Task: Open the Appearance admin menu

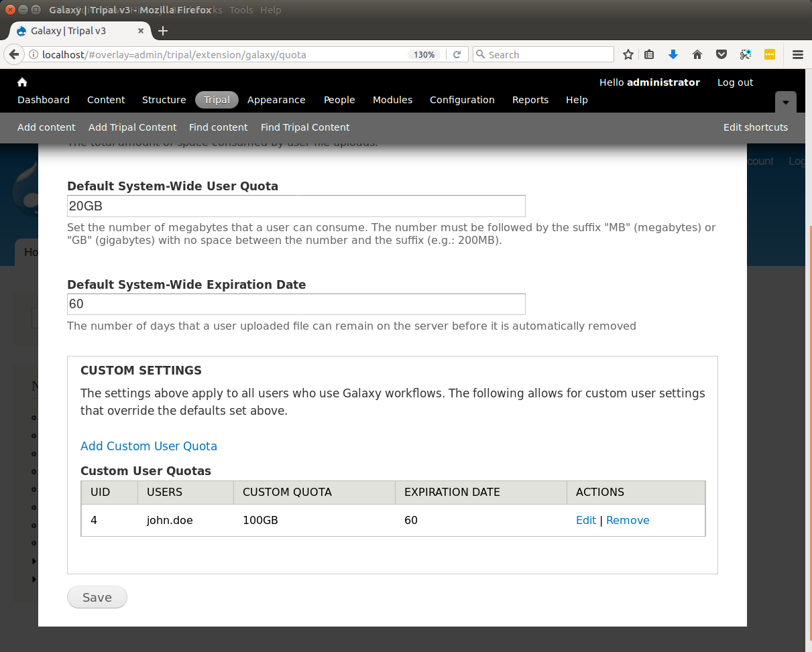Action: click(x=276, y=100)
